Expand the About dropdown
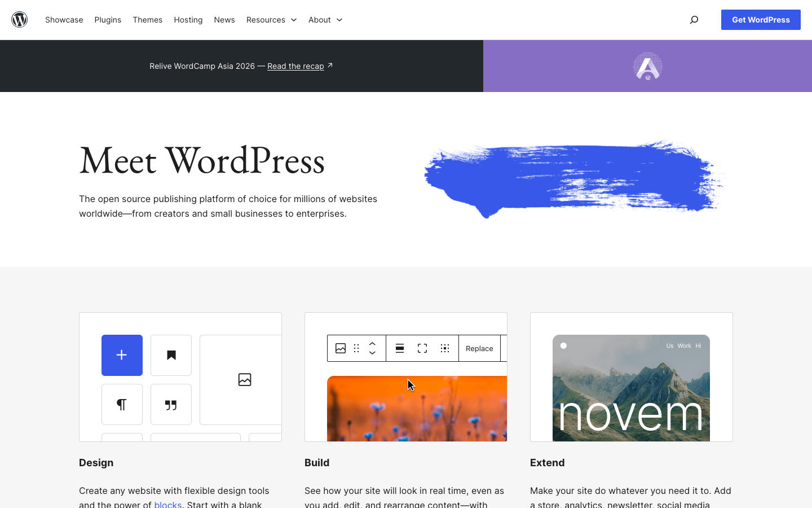Viewport: 812px width, 508px height. (x=325, y=20)
